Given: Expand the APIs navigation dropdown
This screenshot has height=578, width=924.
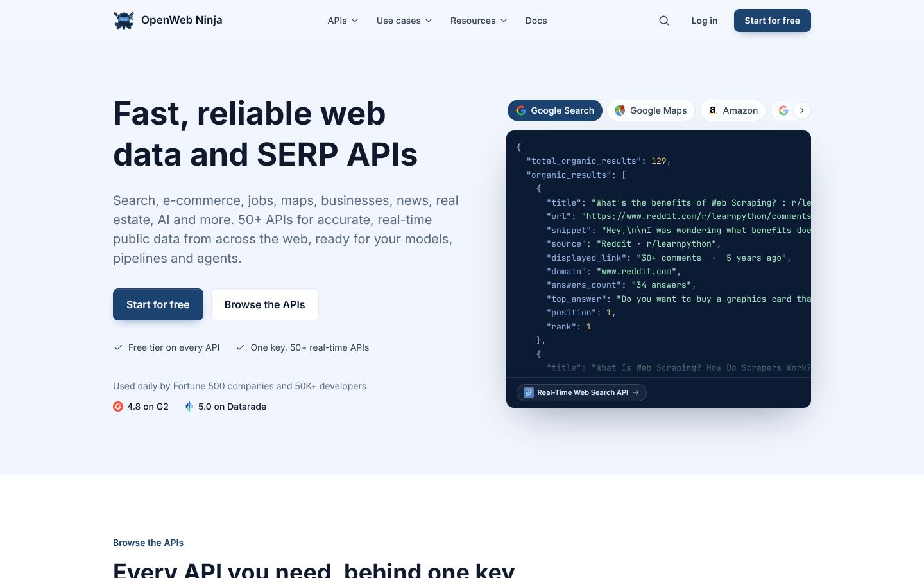Looking at the screenshot, I should point(343,21).
